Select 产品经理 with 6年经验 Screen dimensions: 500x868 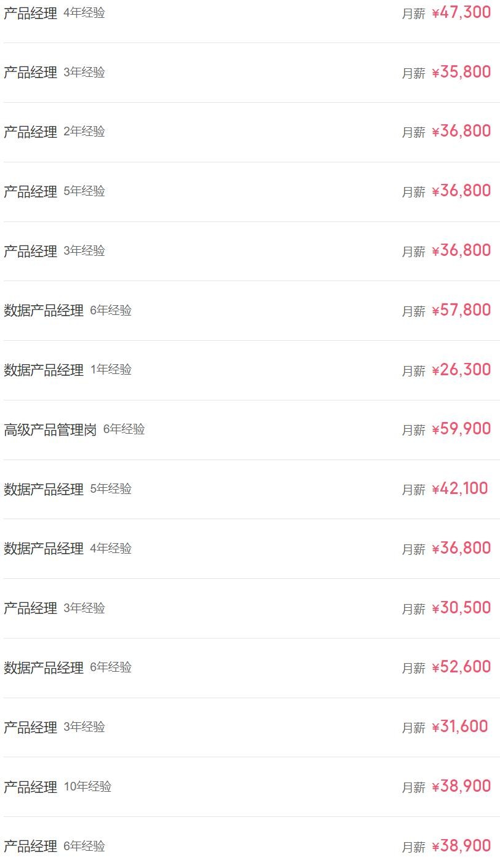31,846
